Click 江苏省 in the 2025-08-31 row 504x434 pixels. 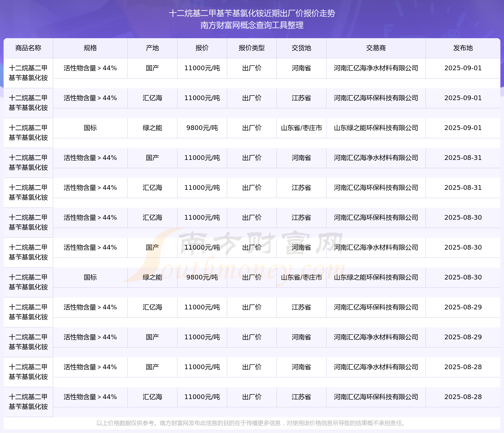(x=301, y=188)
